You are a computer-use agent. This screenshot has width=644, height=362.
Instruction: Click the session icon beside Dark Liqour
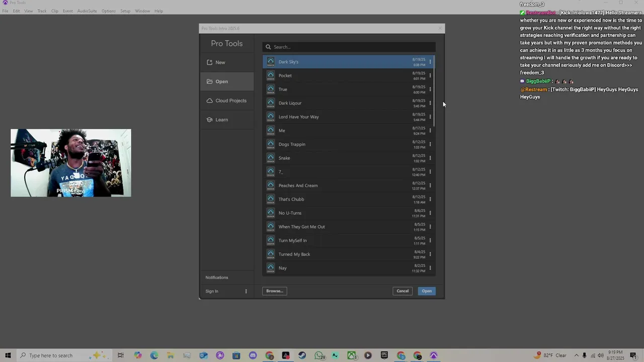click(x=271, y=103)
